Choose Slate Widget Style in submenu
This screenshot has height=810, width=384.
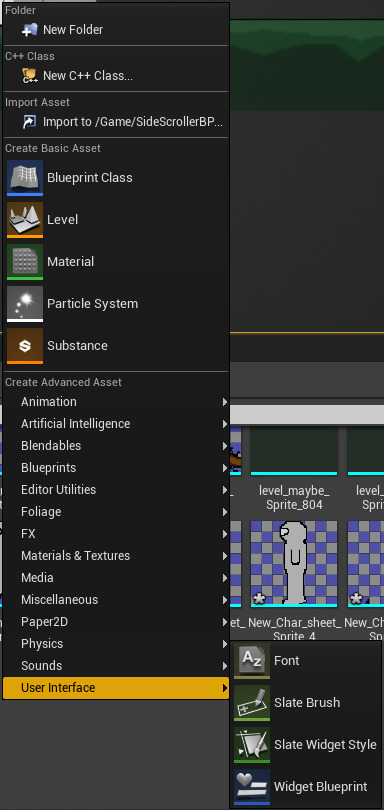(x=306, y=745)
